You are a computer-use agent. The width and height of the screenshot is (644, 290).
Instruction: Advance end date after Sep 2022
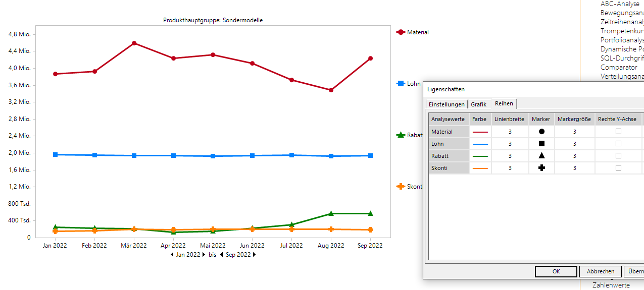[x=254, y=255]
